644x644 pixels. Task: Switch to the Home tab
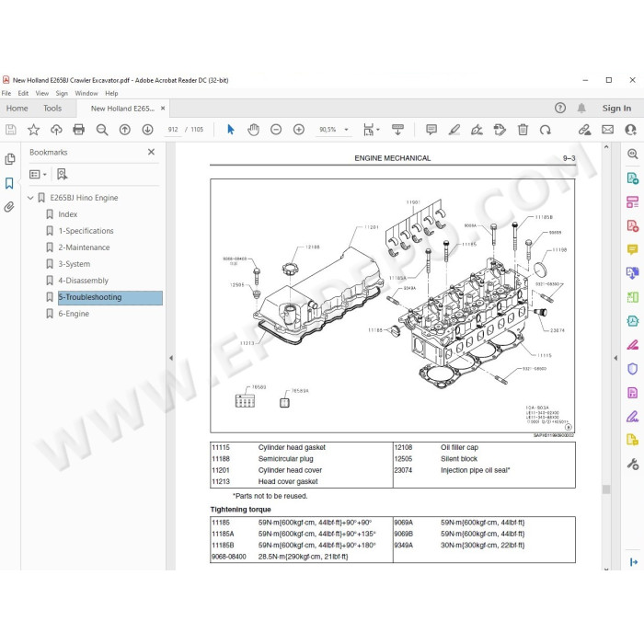17,109
